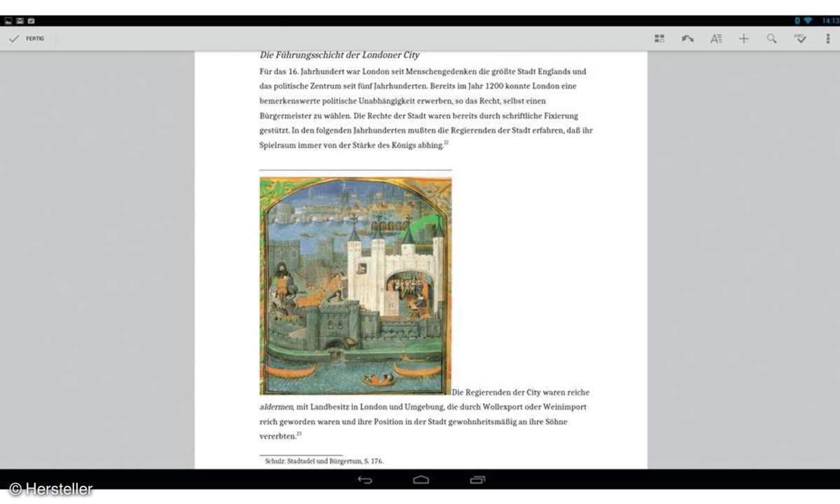
Task: Click the italic word "aldermen"
Action: click(276, 407)
